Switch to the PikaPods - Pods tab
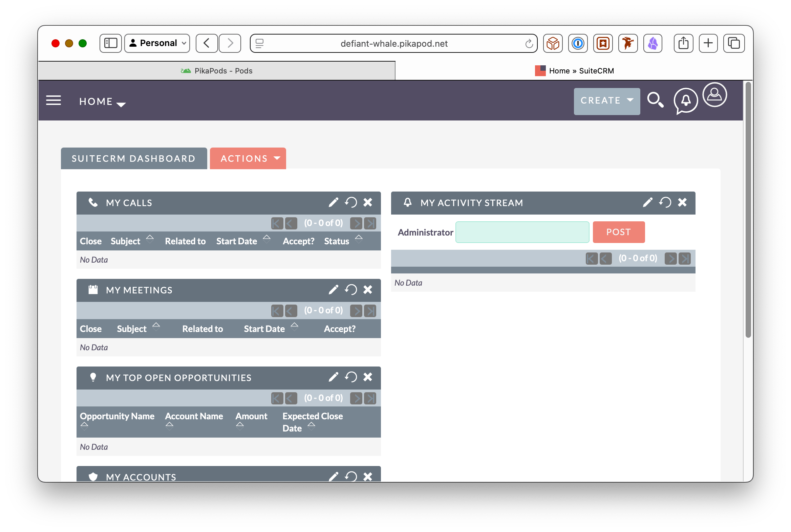791x532 pixels. [217, 71]
